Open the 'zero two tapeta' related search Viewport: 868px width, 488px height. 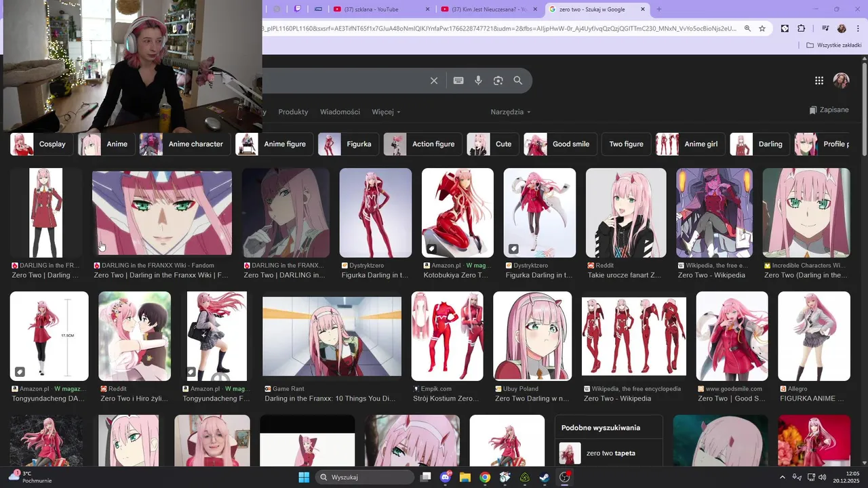tap(608, 453)
